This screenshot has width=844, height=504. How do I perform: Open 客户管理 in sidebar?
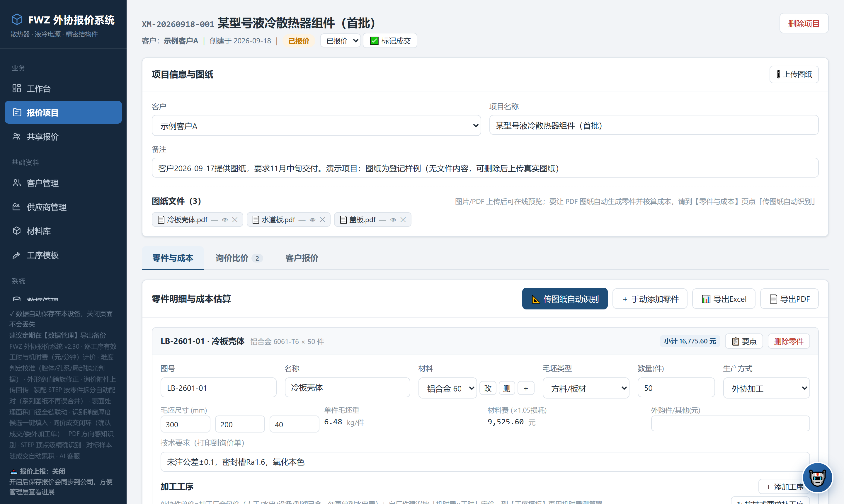(63, 183)
